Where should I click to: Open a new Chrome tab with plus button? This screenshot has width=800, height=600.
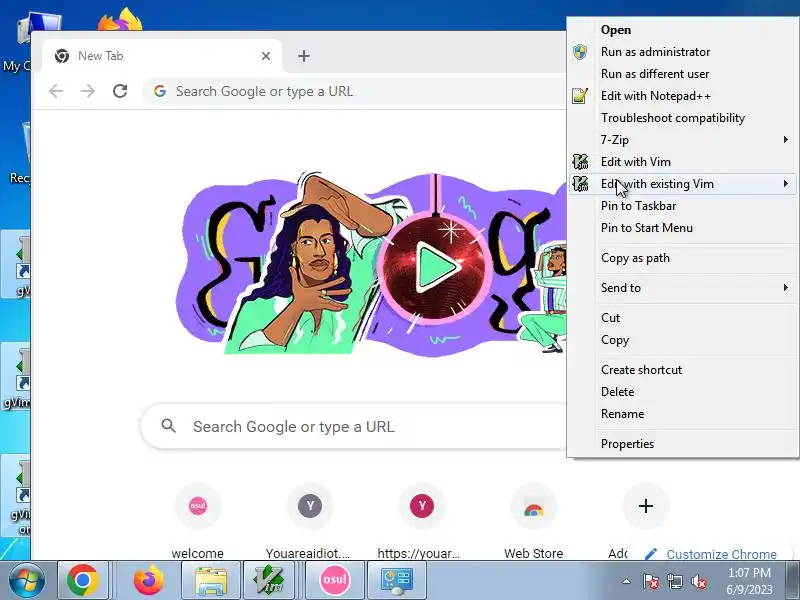pyautogui.click(x=304, y=56)
